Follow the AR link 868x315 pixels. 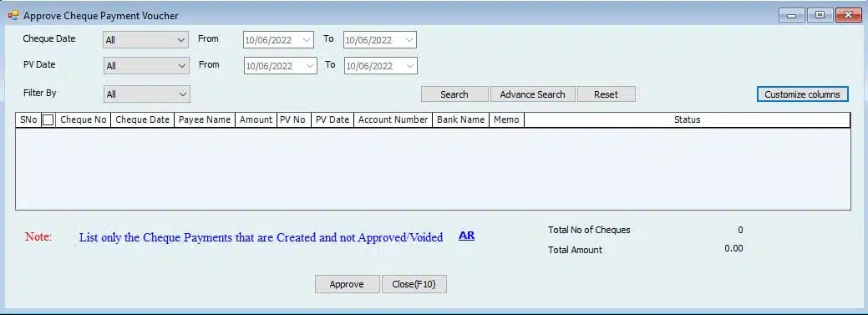(467, 236)
